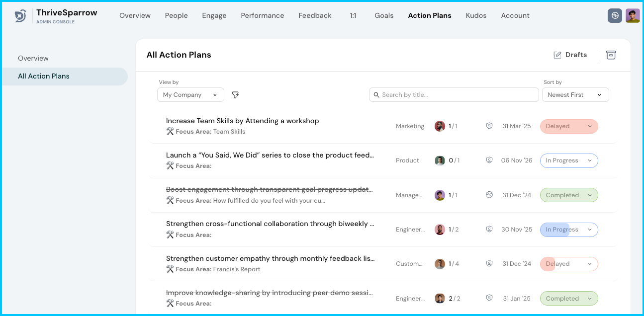Open the archive box icon
This screenshot has width=644, height=316.
[x=611, y=55]
